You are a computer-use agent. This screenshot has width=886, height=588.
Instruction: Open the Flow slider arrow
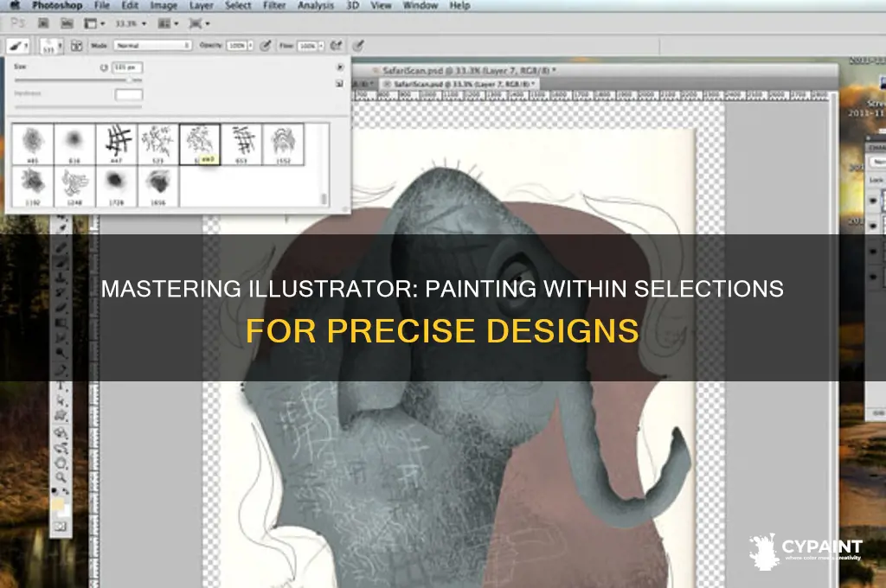pyautogui.click(x=322, y=45)
